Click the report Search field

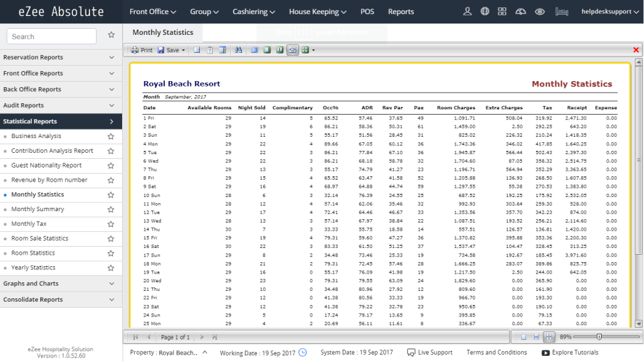click(x=52, y=36)
